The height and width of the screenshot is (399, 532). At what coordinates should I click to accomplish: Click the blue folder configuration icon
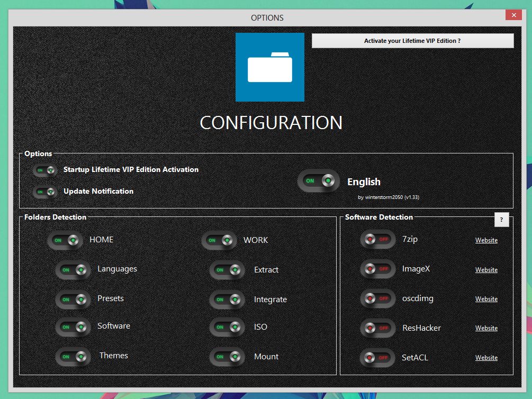click(269, 67)
